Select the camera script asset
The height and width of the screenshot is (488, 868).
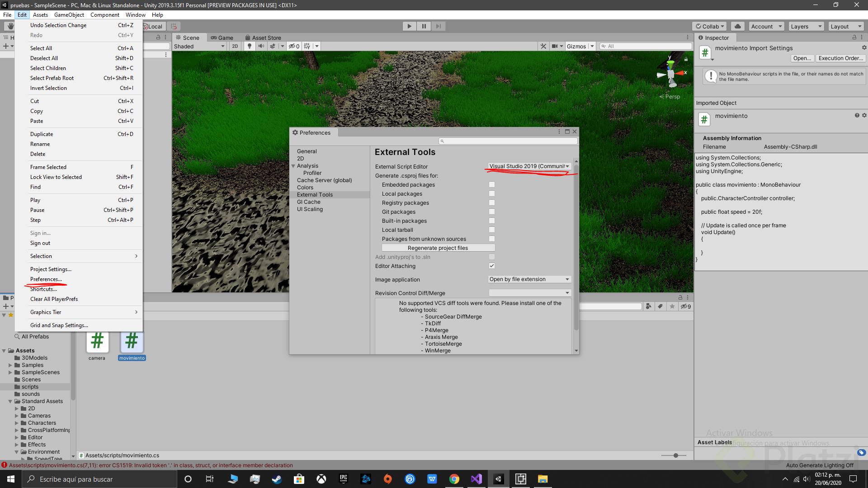point(97,342)
